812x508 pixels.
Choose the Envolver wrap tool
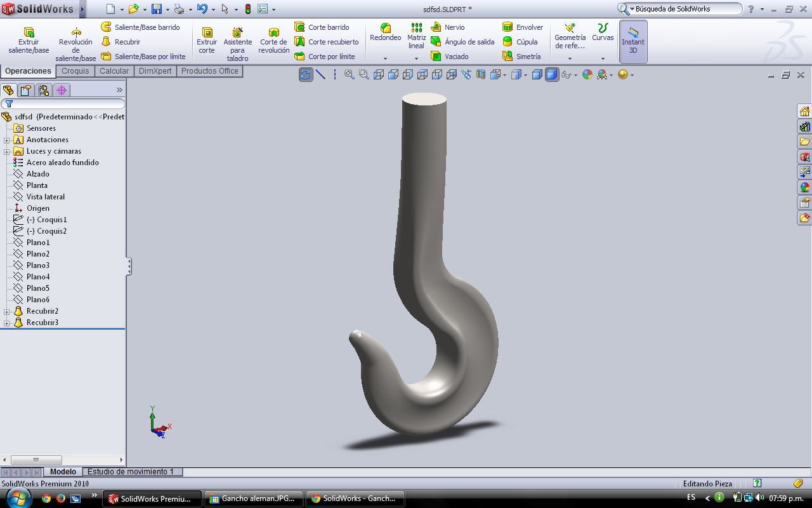(x=523, y=27)
